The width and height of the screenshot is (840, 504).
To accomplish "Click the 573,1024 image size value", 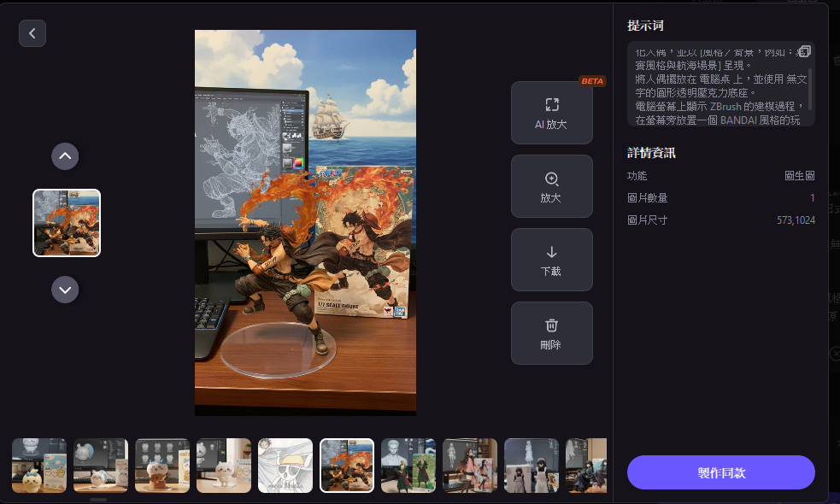I will point(796,220).
